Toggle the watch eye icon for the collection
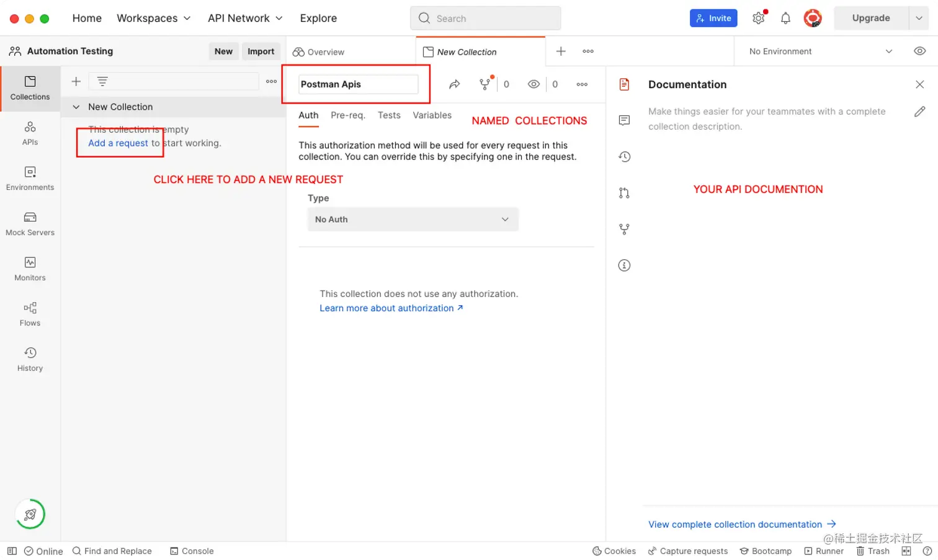The width and height of the screenshot is (938, 560). [534, 84]
